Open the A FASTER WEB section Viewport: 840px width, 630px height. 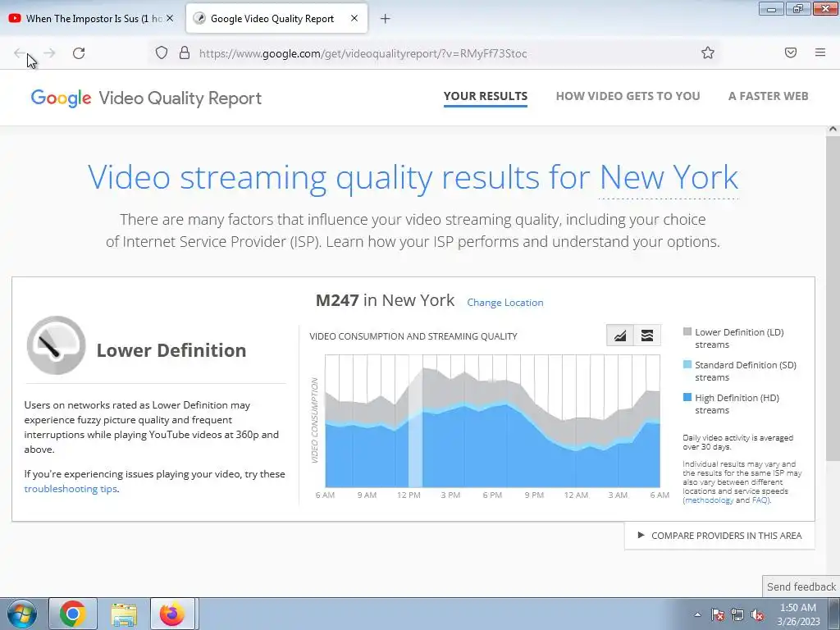[768, 97]
